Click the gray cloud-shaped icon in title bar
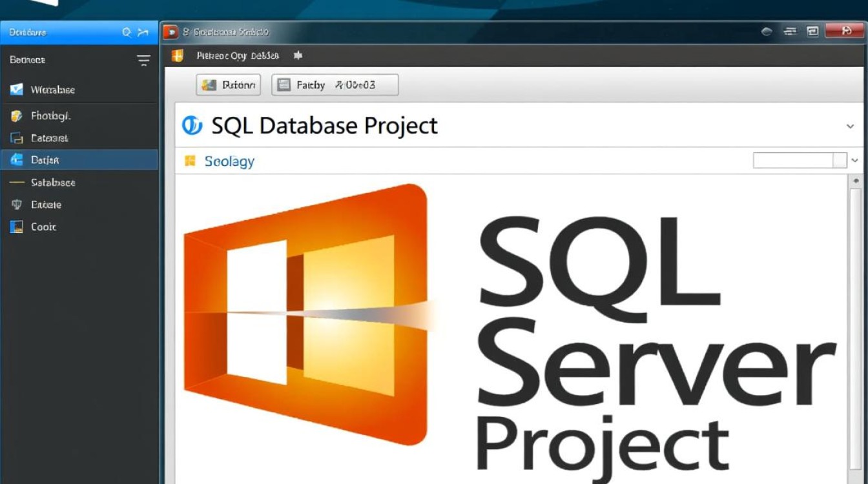 [767, 32]
